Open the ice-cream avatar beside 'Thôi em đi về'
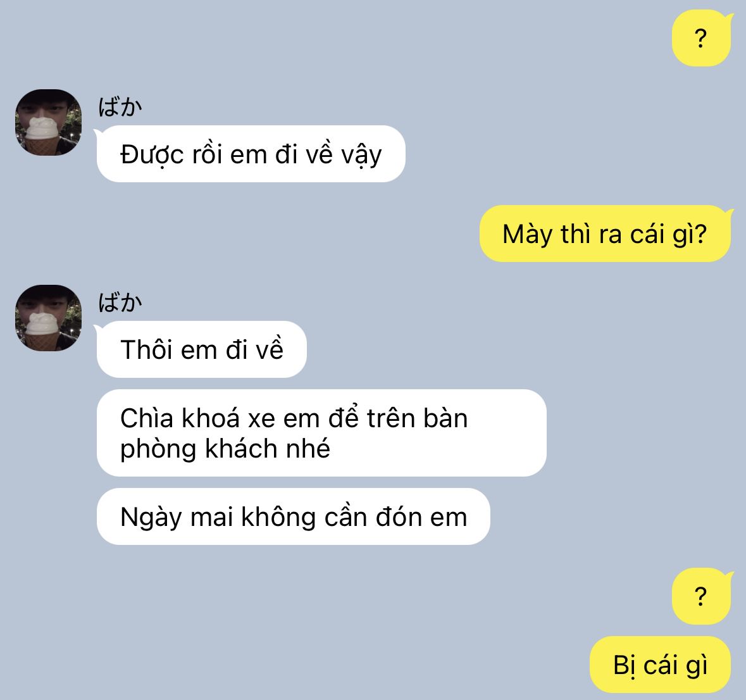This screenshot has height=700, width=746. pos(49,318)
